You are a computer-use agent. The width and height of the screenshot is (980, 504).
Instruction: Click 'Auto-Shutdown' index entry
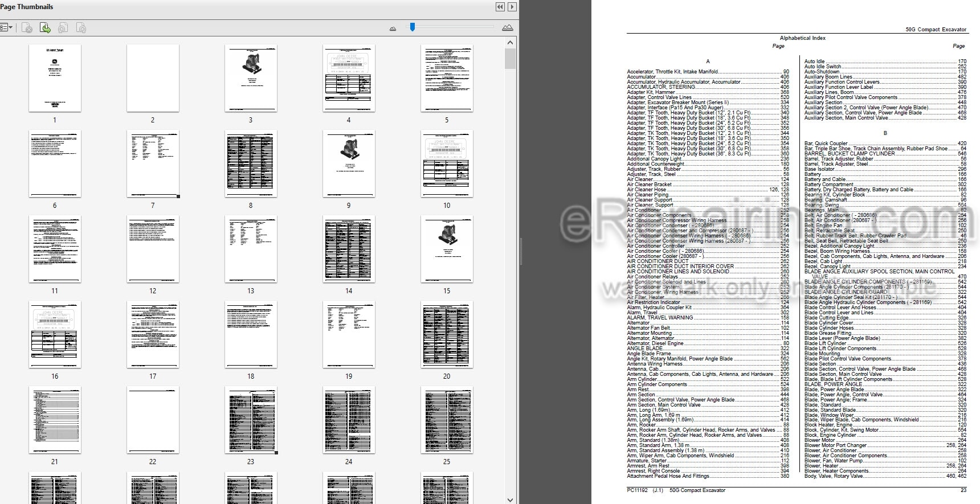pos(822,72)
